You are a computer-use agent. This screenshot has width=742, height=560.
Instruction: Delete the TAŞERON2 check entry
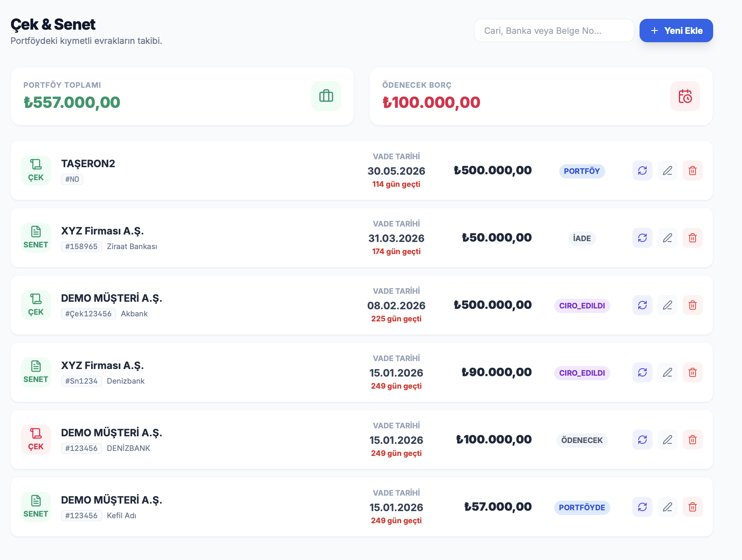(x=692, y=171)
